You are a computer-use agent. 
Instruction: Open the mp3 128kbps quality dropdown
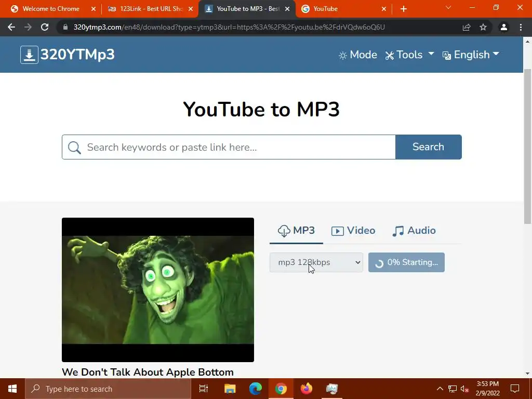tap(316, 262)
